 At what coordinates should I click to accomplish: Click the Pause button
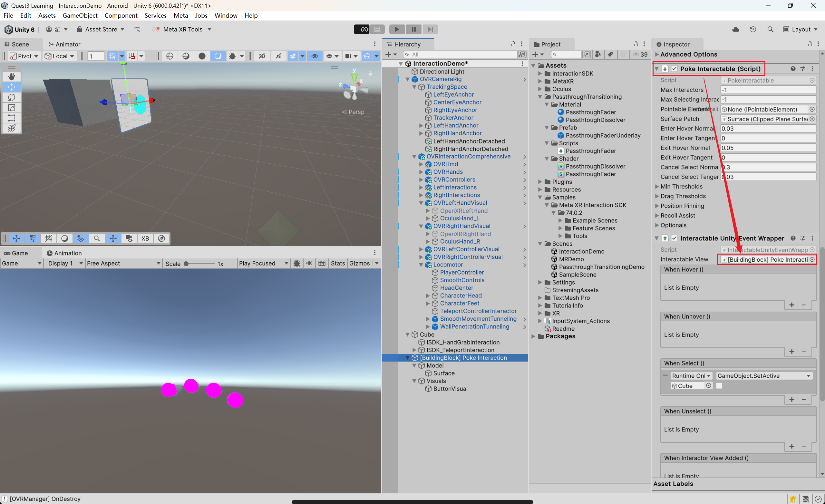click(414, 29)
